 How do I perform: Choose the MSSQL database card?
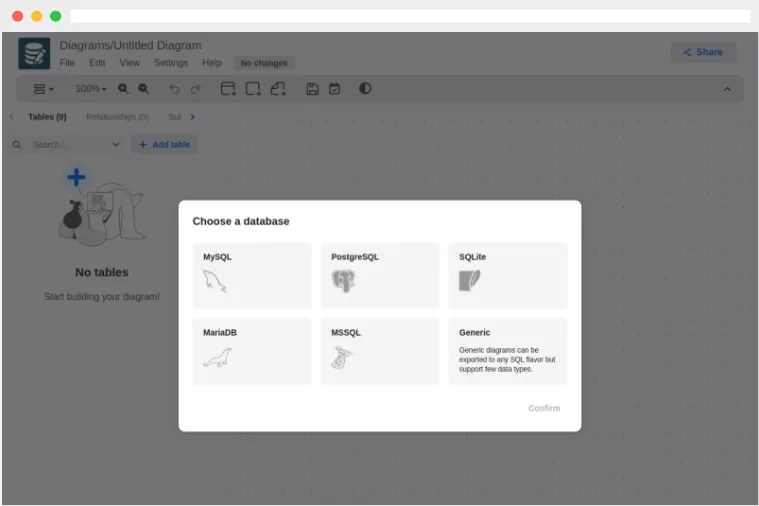coord(380,351)
